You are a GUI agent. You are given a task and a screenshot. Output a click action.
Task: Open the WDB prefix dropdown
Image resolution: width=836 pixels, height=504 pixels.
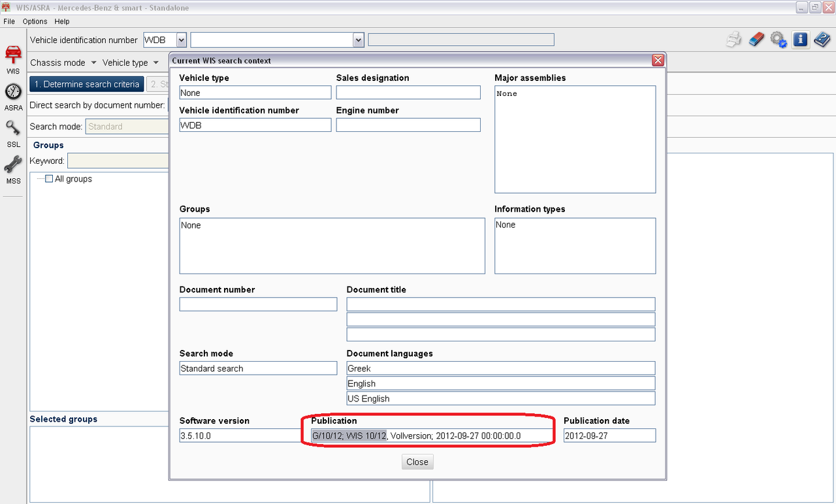tap(181, 40)
